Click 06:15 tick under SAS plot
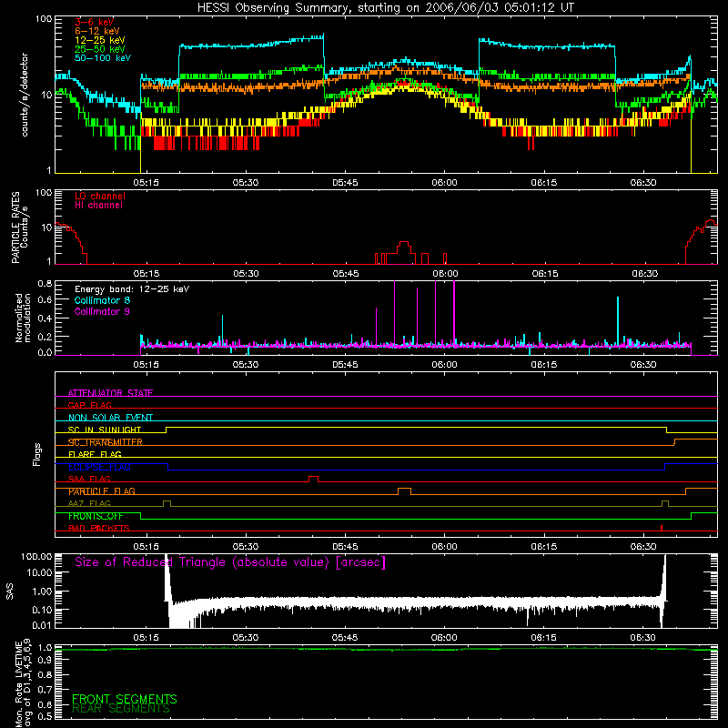This screenshot has width=728, height=728. tap(543, 638)
